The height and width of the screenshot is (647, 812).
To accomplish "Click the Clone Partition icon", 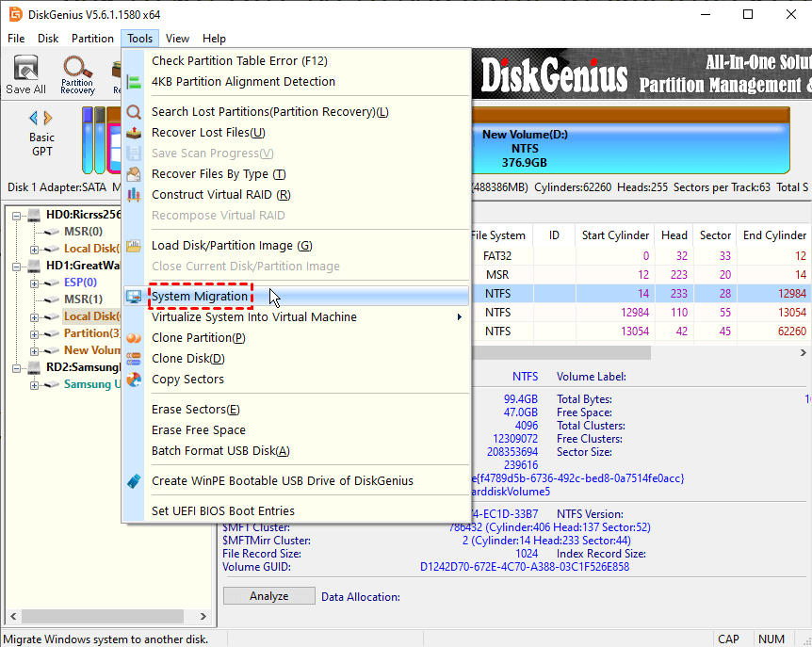I will point(134,338).
